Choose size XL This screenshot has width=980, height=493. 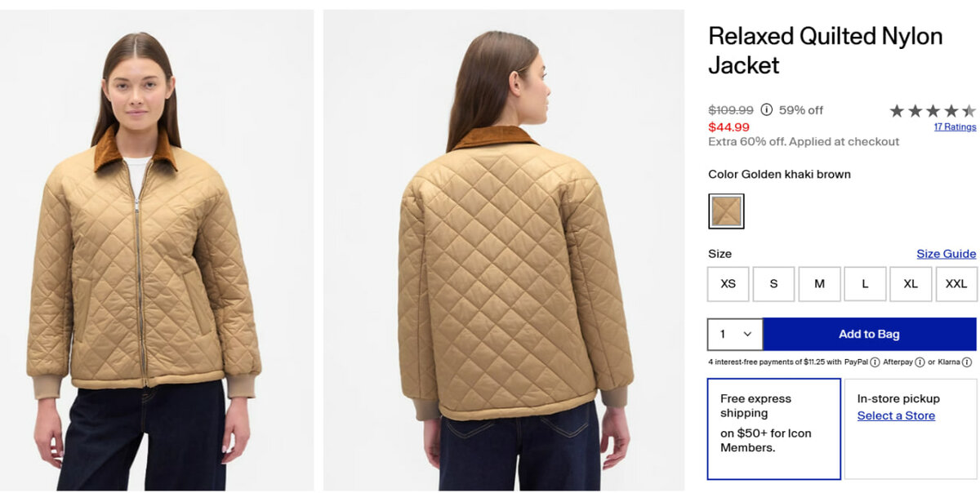click(x=911, y=284)
